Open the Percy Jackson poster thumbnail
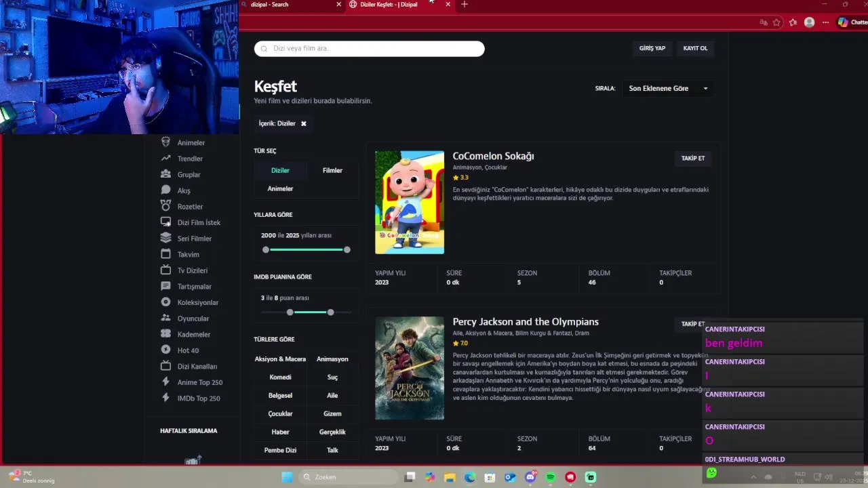The image size is (868, 488). pos(410,368)
